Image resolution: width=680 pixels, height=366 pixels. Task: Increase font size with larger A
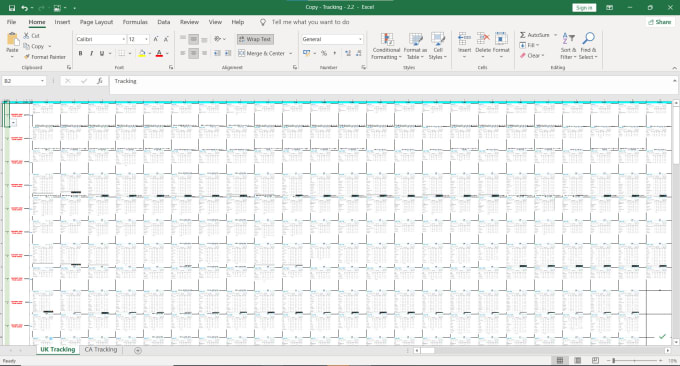tap(156, 39)
